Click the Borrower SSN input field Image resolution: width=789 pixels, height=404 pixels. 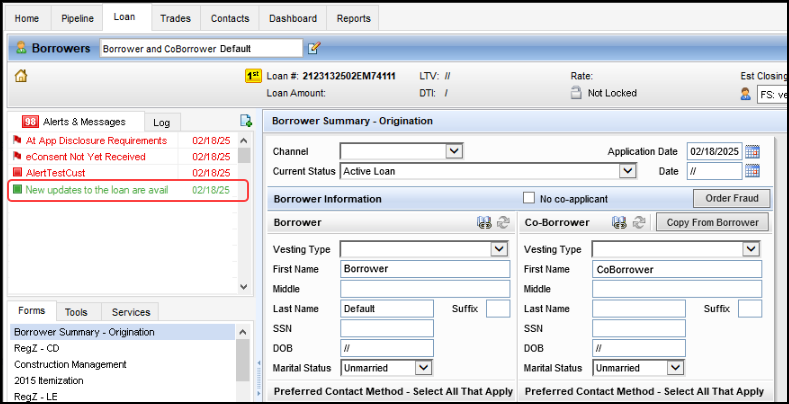[x=387, y=328]
